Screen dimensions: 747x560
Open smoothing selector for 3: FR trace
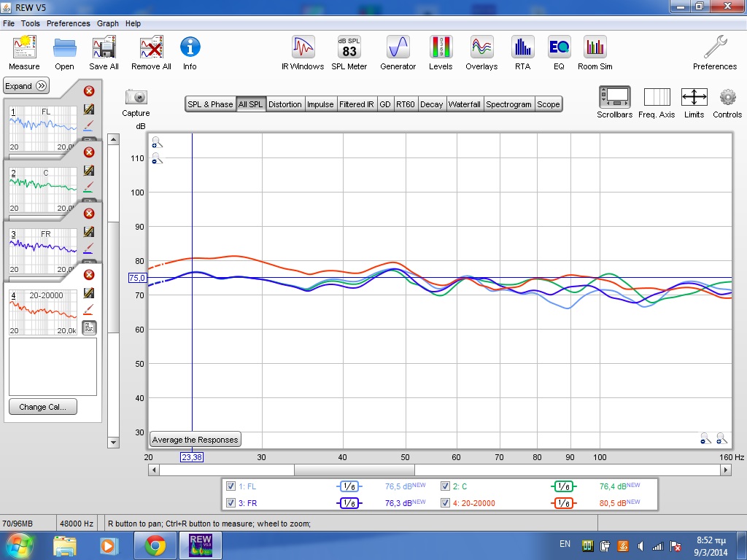[349, 502]
